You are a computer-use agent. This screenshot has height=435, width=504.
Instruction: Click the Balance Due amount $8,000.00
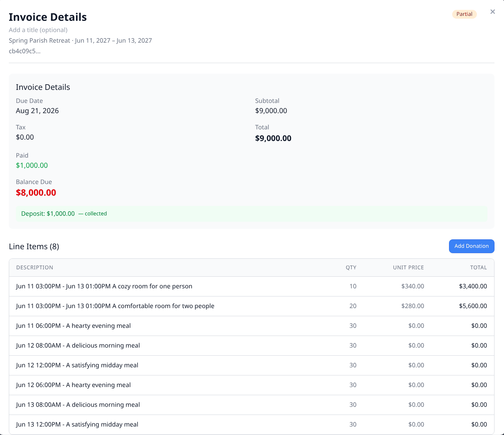(36, 192)
